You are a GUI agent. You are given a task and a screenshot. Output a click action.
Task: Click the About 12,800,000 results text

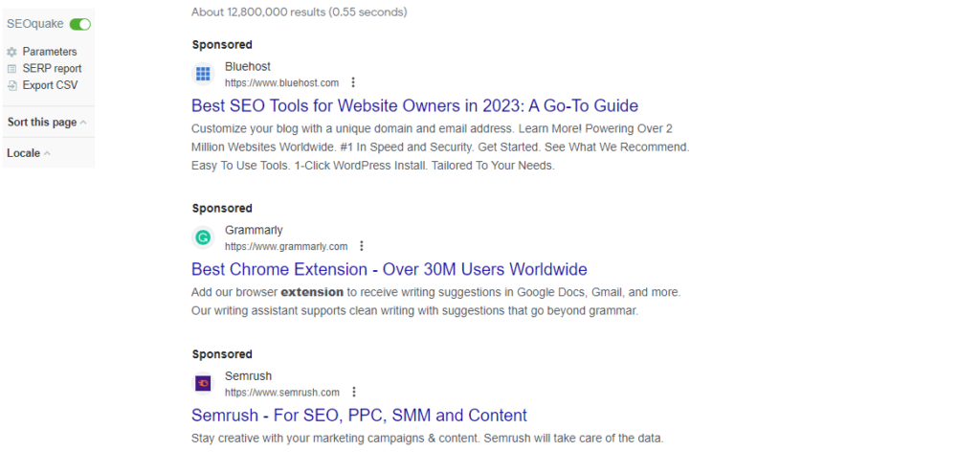click(x=300, y=11)
